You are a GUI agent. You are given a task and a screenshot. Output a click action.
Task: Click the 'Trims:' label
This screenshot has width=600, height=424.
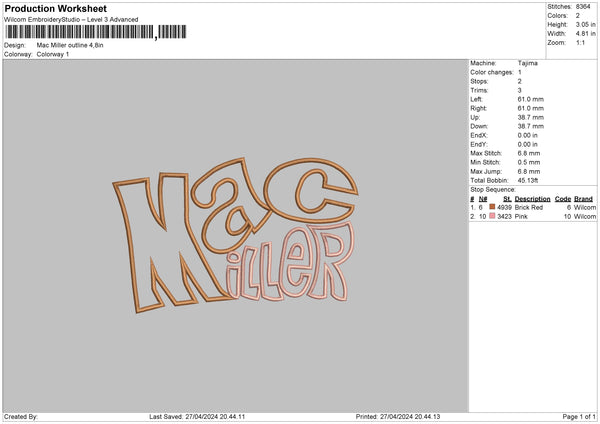click(x=479, y=90)
